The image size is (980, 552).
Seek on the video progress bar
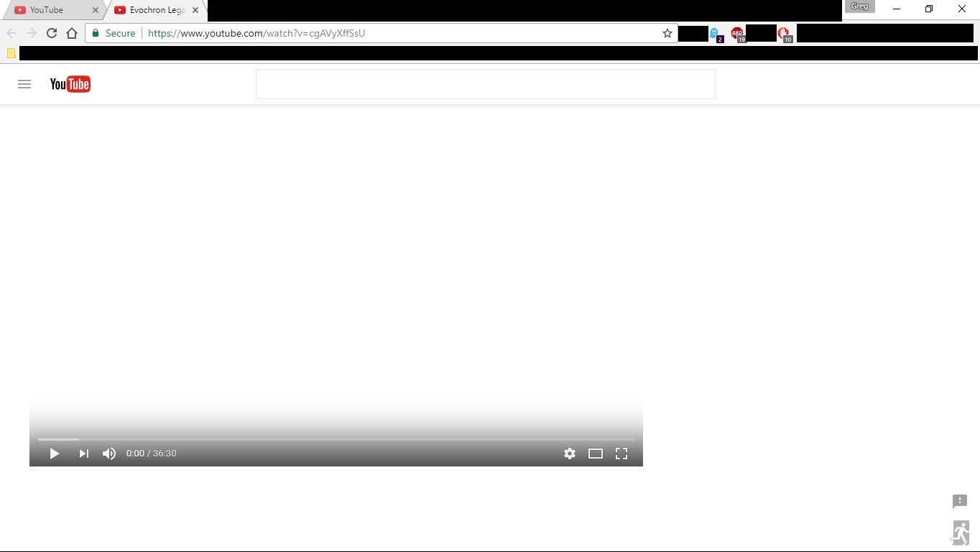pos(336,439)
